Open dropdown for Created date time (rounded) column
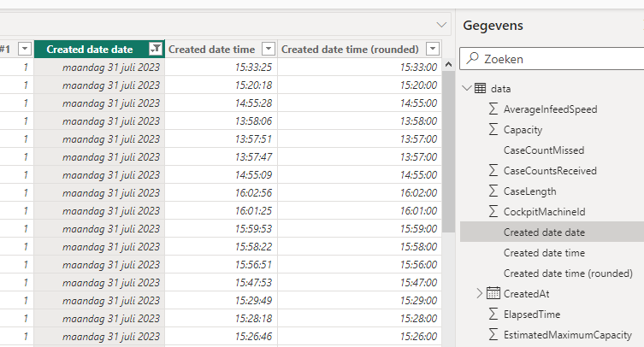Viewport: 644px width, 347px height. (433, 50)
